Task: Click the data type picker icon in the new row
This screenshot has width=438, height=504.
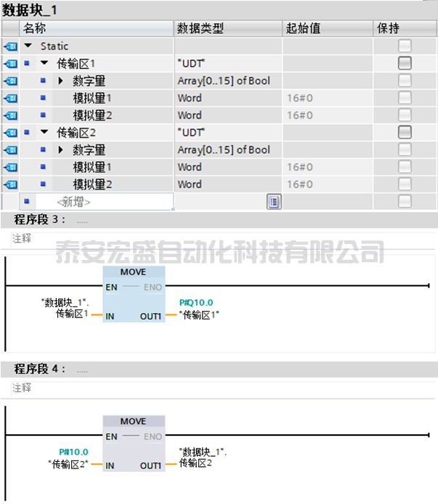Action: 274,201
